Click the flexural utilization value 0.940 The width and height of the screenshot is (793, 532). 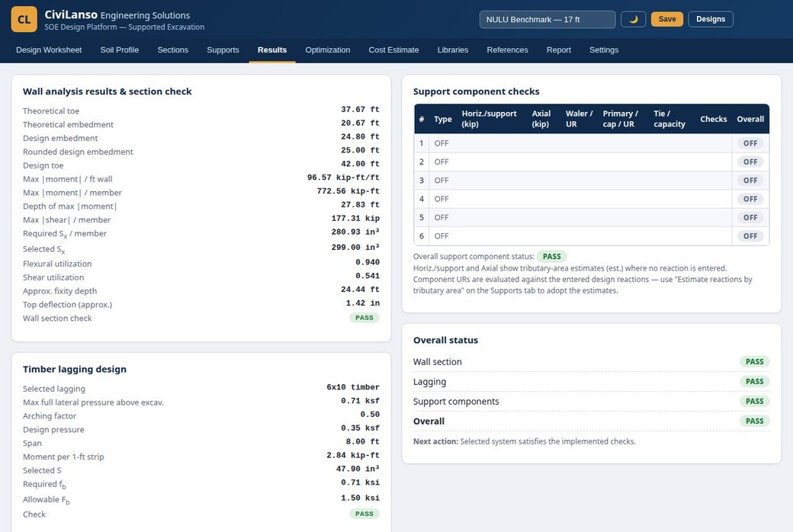point(368,262)
